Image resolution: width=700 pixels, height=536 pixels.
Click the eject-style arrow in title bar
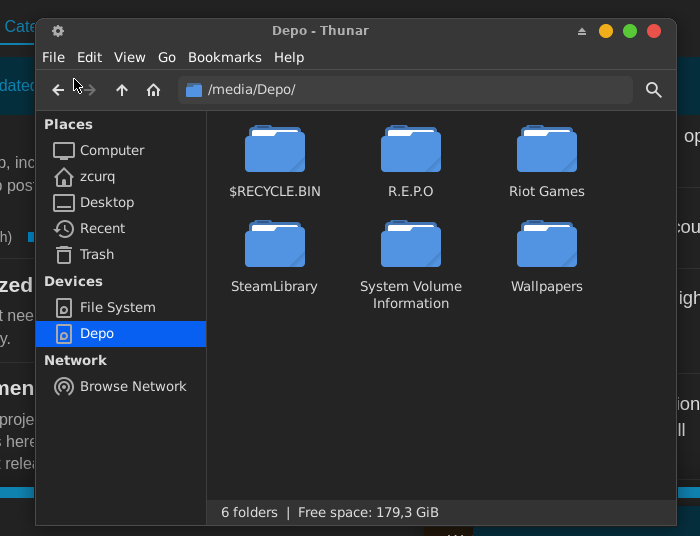pos(582,31)
